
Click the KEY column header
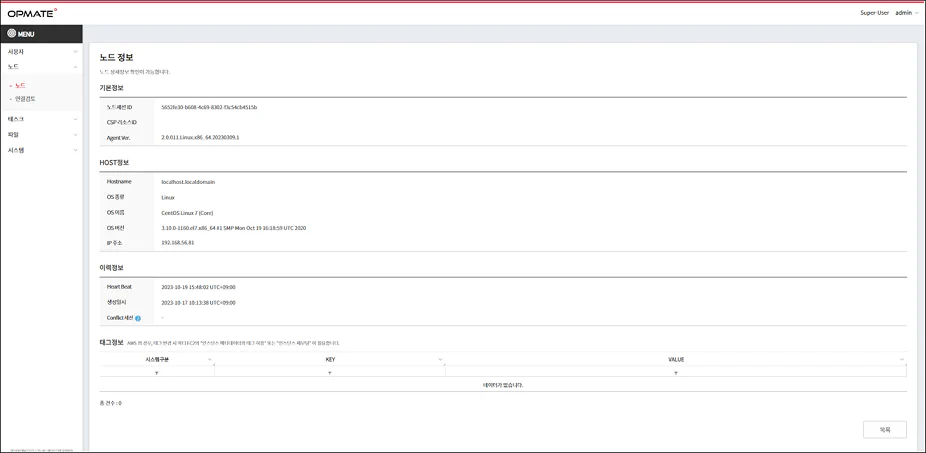click(x=330, y=360)
